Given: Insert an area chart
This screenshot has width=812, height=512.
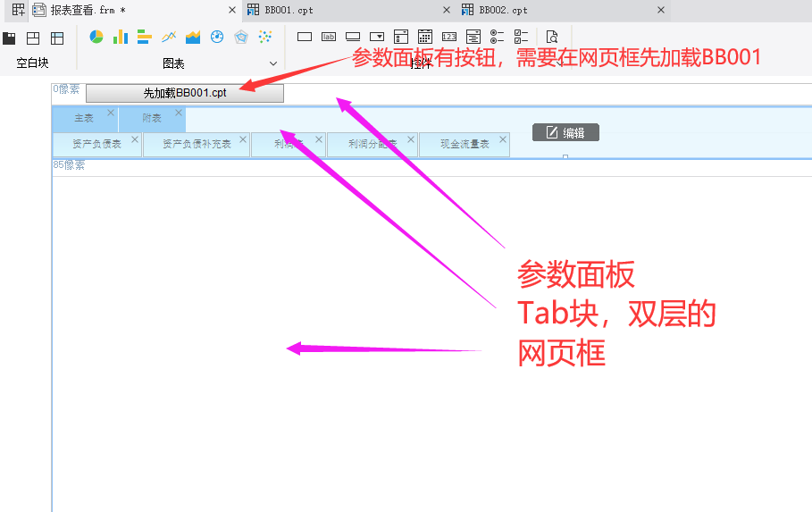Looking at the screenshot, I should (193, 37).
